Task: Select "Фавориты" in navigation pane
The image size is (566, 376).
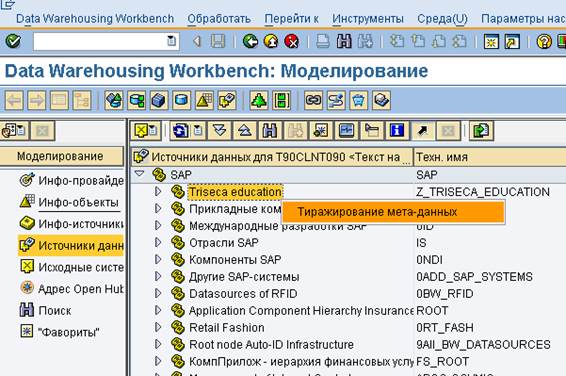Action: click(x=60, y=332)
